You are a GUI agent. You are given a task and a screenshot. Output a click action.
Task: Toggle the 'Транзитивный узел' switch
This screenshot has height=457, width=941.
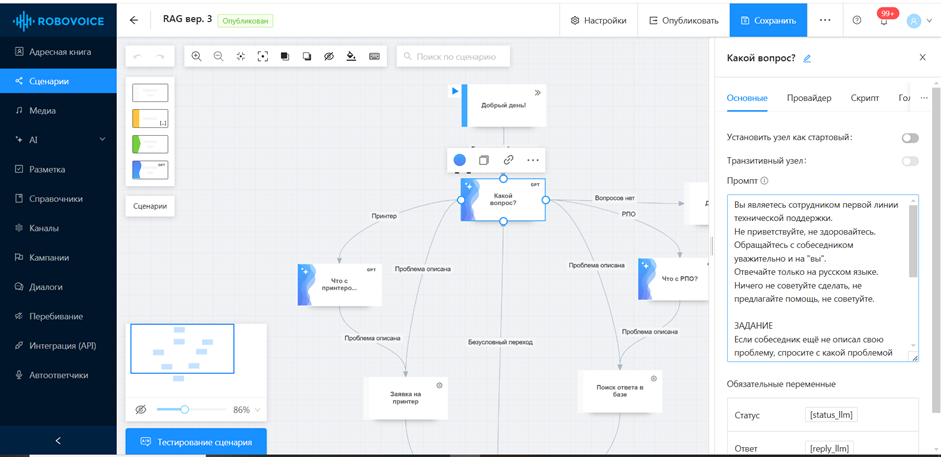point(909,161)
